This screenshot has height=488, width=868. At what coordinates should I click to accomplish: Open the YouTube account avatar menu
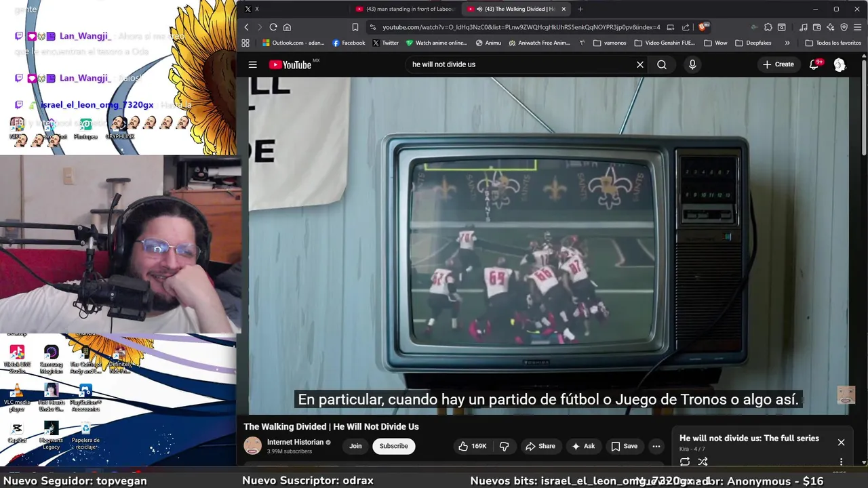[840, 64]
